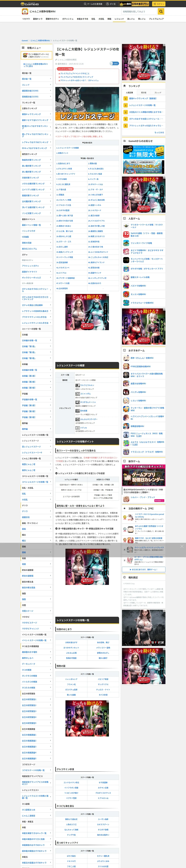This screenshot has height=868, width=186.
Task: Switch ranking box to スレッド tab
Action: point(158,92)
